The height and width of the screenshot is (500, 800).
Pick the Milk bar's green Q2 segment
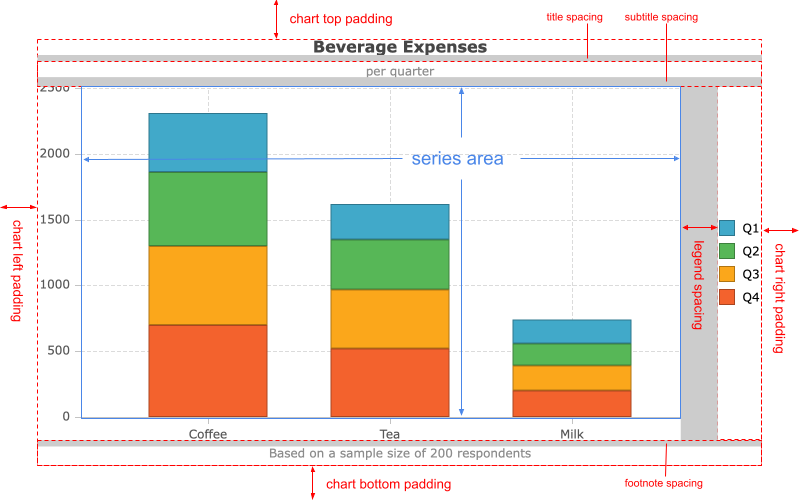tap(572, 354)
